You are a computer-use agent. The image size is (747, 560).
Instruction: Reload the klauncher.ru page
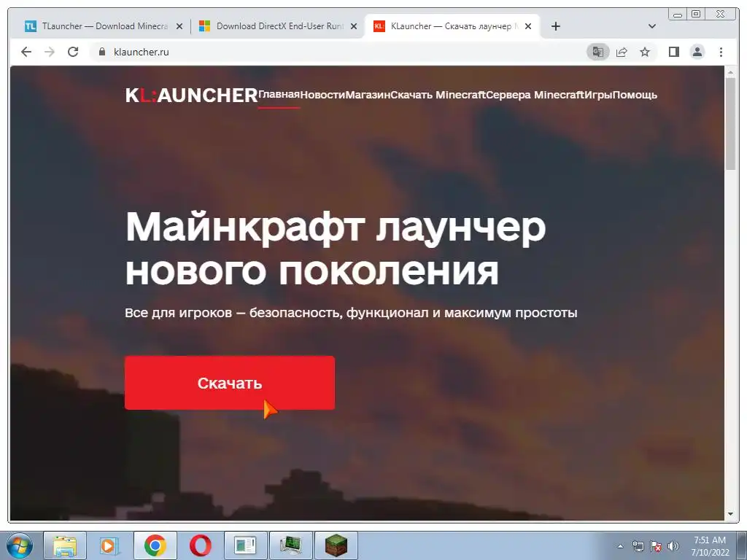point(73,52)
